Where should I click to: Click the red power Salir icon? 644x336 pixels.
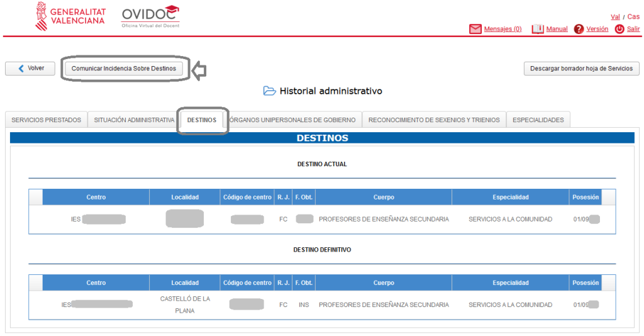click(619, 29)
